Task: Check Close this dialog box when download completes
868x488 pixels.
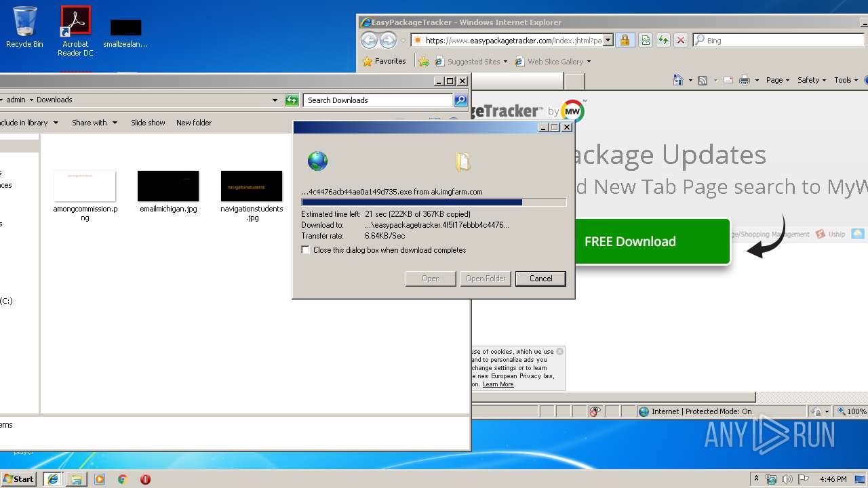Action: click(306, 250)
